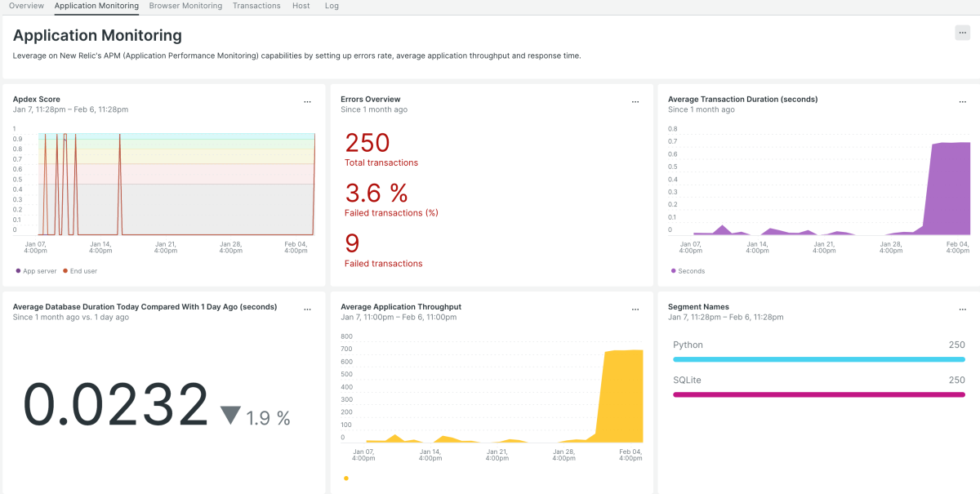Viewport: 980px width, 494px height.
Task: Switch to the Overview tab
Action: click(26, 6)
